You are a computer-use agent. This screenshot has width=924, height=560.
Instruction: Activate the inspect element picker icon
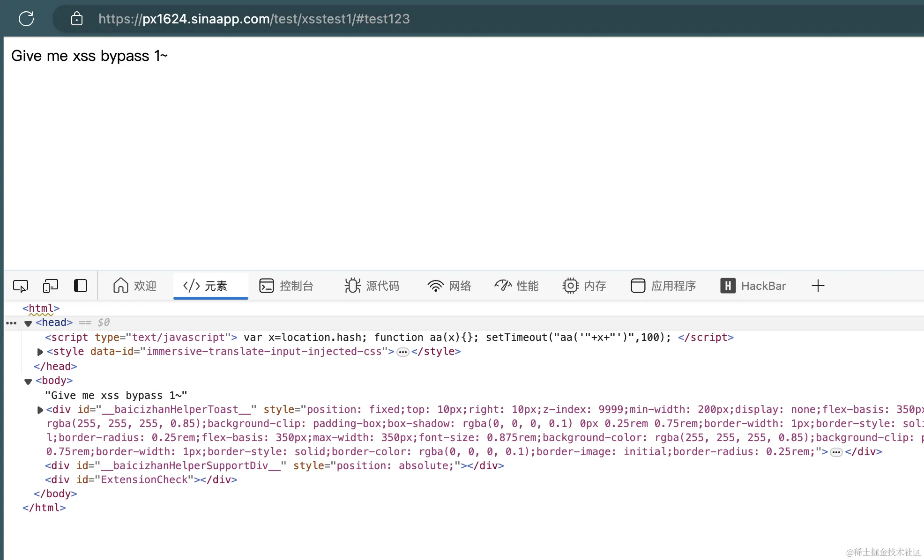21,286
